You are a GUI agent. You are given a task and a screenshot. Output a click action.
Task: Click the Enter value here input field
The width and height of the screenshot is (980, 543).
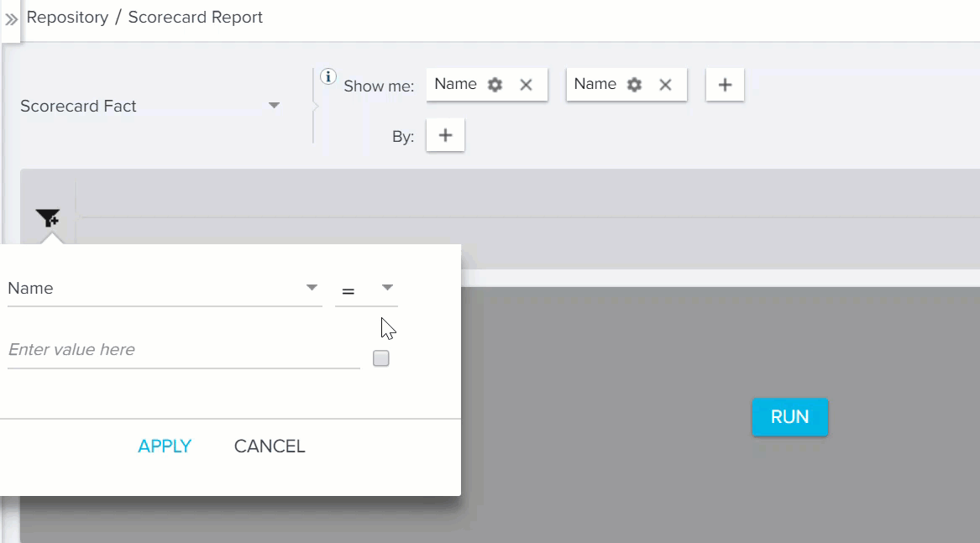(x=184, y=350)
